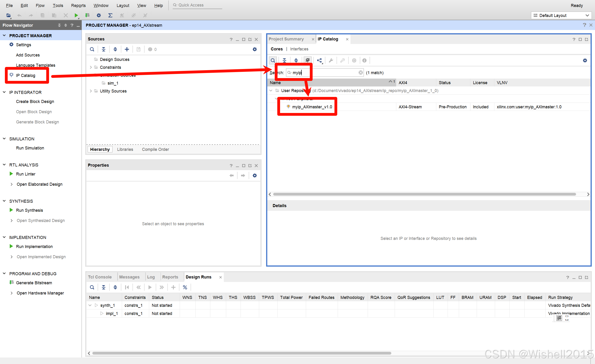Toggle search in Sources panel toolbar
This screenshot has height=364, width=595.
pyautogui.click(x=92, y=49)
